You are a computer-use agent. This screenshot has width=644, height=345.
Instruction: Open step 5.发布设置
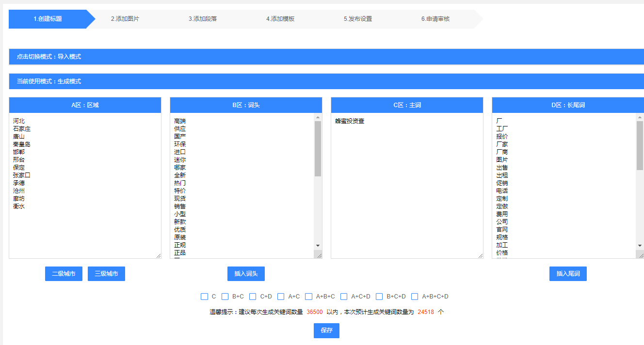(x=358, y=19)
